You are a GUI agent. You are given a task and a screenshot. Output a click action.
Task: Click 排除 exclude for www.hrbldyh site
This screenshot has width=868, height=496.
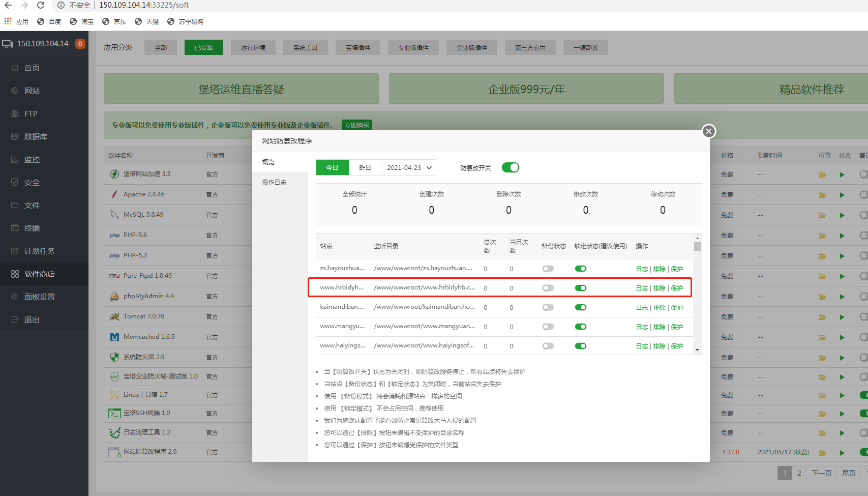(x=660, y=288)
